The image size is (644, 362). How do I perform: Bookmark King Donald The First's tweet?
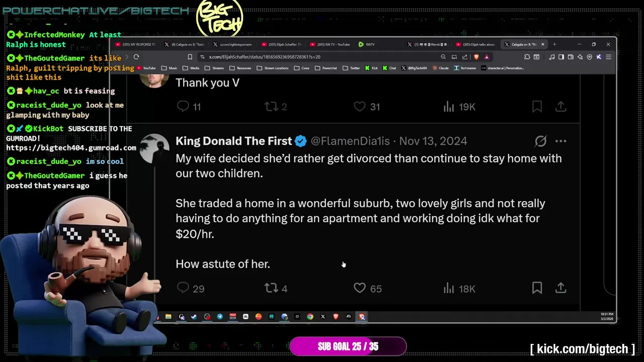tap(537, 288)
